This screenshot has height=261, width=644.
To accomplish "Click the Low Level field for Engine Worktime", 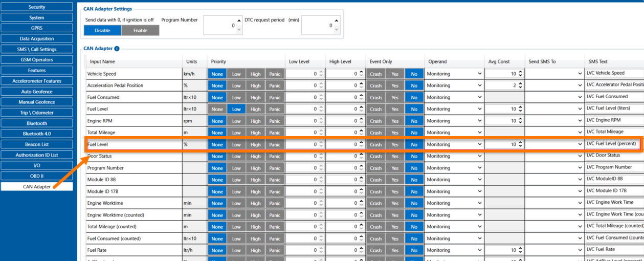I will (302, 203).
